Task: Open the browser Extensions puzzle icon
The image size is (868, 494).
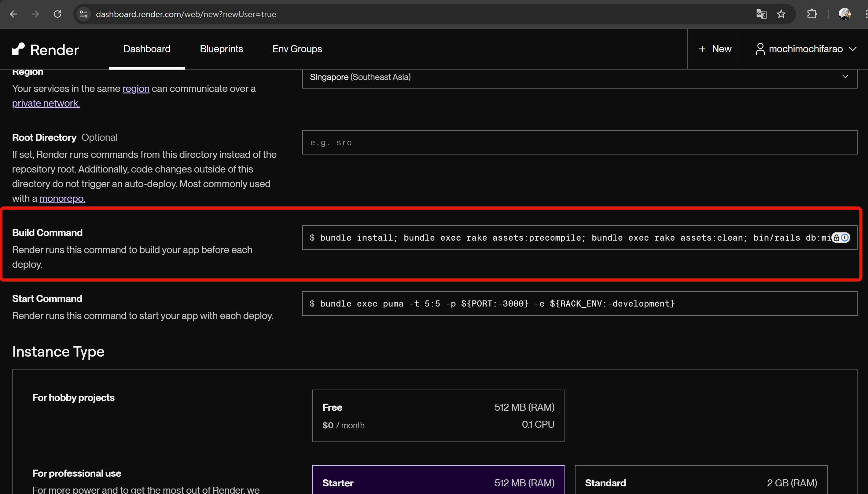Action: coord(812,14)
